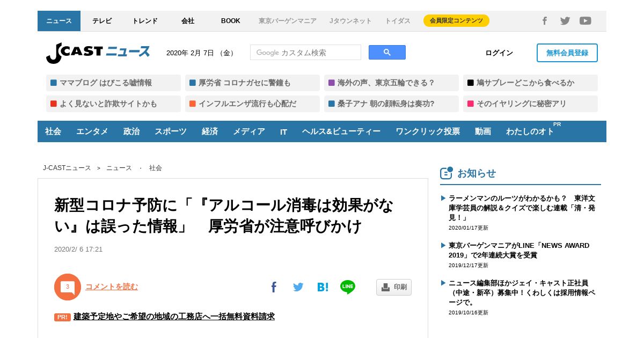
Task: Click 無料会員登録 button
Action: tap(567, 53)
